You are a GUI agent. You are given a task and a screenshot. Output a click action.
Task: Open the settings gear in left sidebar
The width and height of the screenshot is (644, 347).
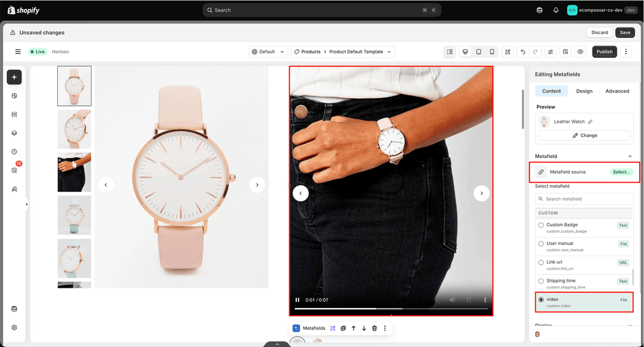(14, 327)
